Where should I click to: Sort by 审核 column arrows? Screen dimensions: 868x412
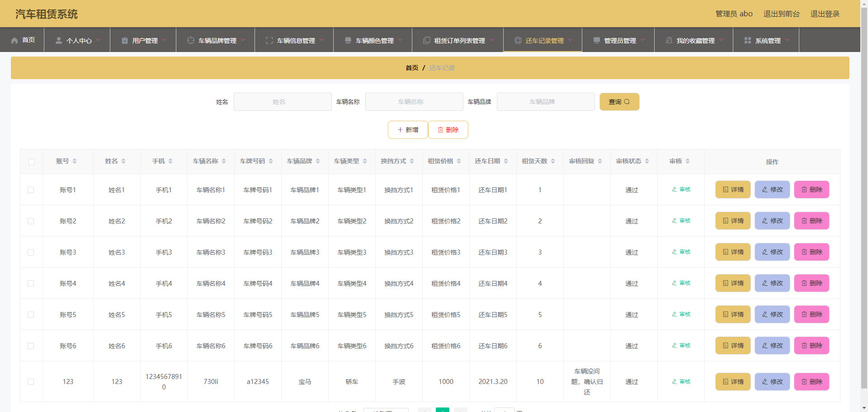[688, 161]
